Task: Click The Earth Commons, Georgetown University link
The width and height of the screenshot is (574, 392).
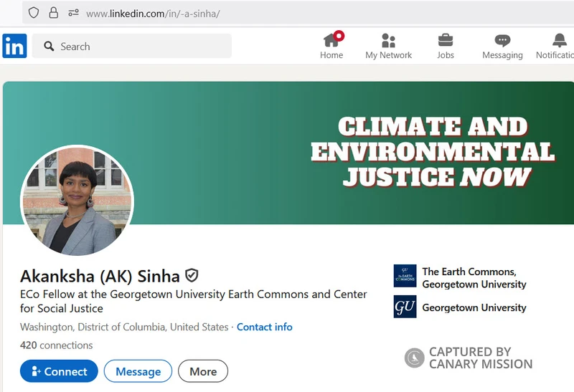Action: [x=474, y=278]
